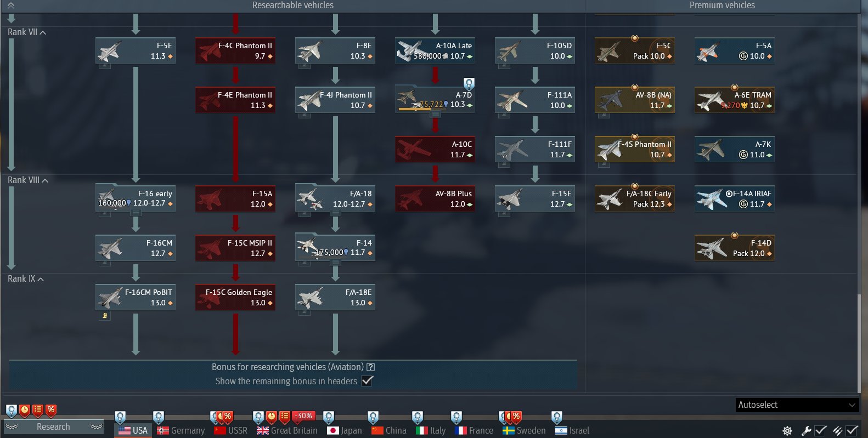
Task: Click the Premium vehicles header text
Action: [x=722, y=5]
